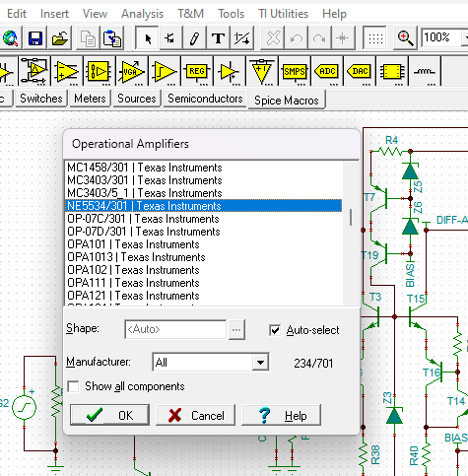The image size is (468, 476).
Task: Select OP-07D/301 Texas Instruments entry
Action: click(204, 232)
